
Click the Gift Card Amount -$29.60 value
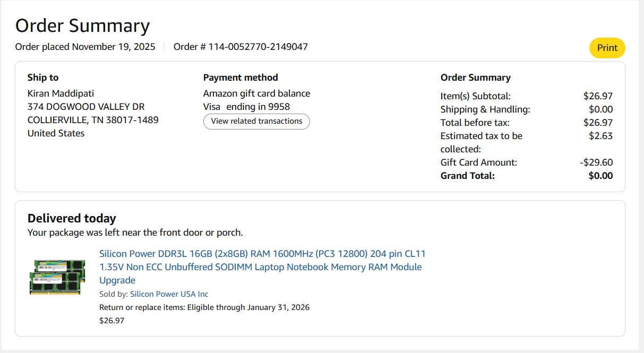pyautogui.click(x=596, y=162)
